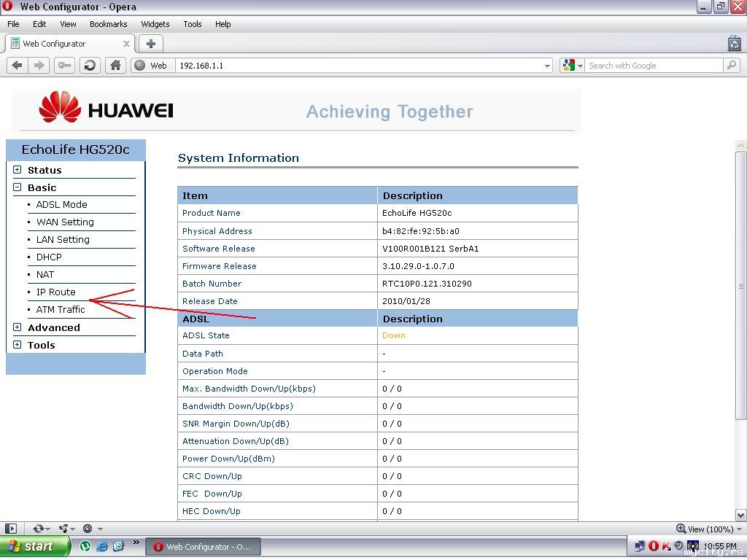The height and width of the screenshot is (560, 747).
Task: Click the SNR Margin Down/Up(dB) row label
Action: 236,424
